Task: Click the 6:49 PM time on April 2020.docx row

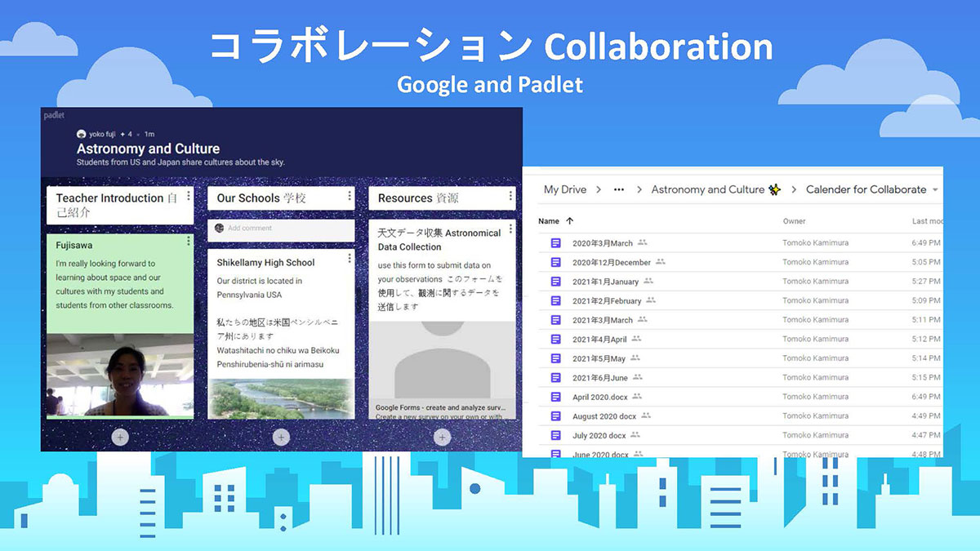Action: [x=926, y=397]
